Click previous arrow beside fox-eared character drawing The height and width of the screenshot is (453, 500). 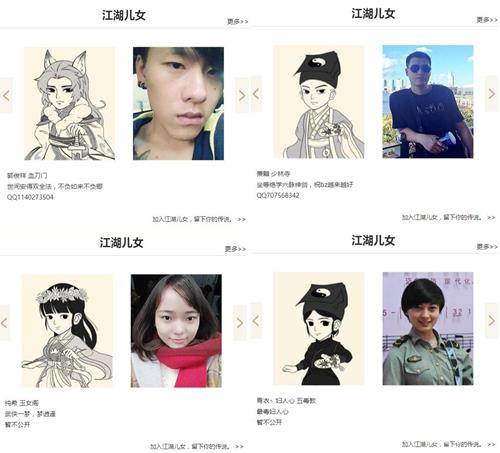6,95
